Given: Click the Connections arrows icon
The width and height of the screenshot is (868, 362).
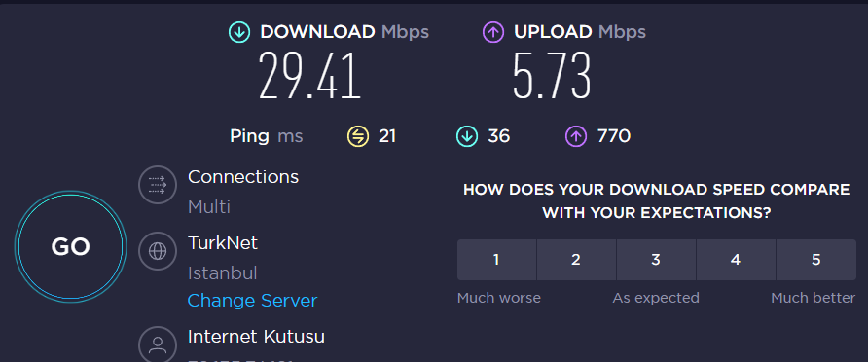Looking at the screenshot, I should point(158,185).
